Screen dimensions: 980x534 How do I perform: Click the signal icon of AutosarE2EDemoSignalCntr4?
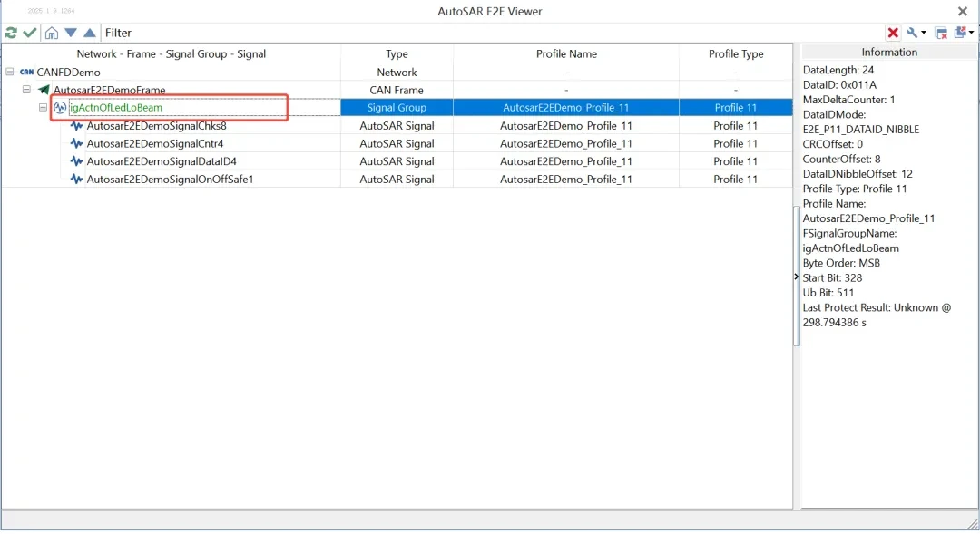(77, 143)
